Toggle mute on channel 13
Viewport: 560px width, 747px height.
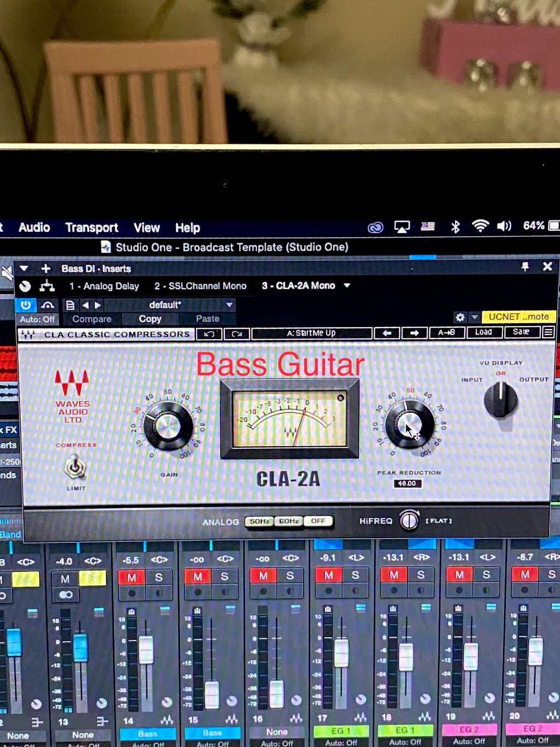(65, 579)
